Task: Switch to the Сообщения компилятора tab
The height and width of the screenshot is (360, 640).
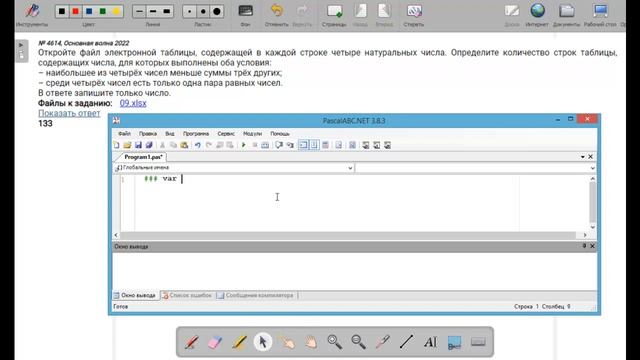Action: [x=256, y=295]
